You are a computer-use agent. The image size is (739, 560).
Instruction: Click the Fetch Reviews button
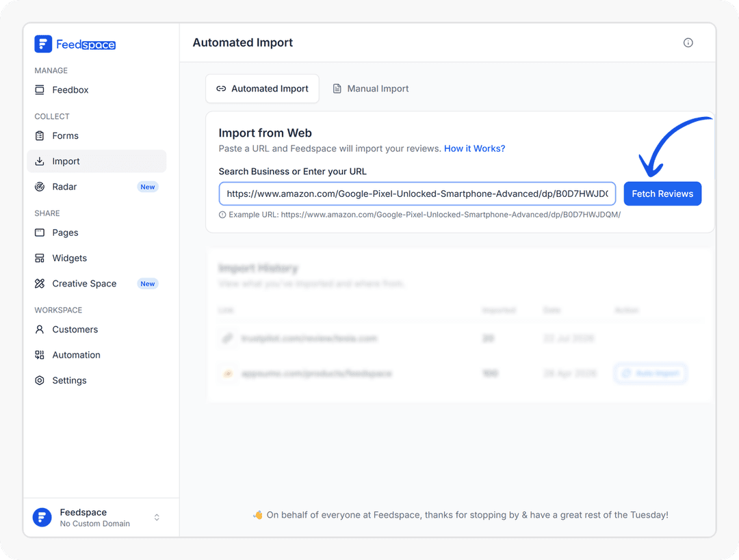pyautogui.click(x=662, y=194)
